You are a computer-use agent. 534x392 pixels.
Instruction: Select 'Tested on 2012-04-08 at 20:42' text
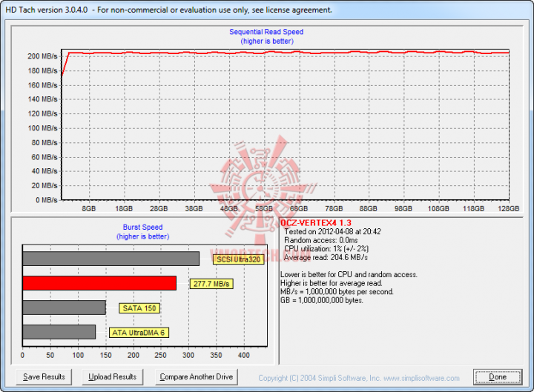tap(332, 232)
